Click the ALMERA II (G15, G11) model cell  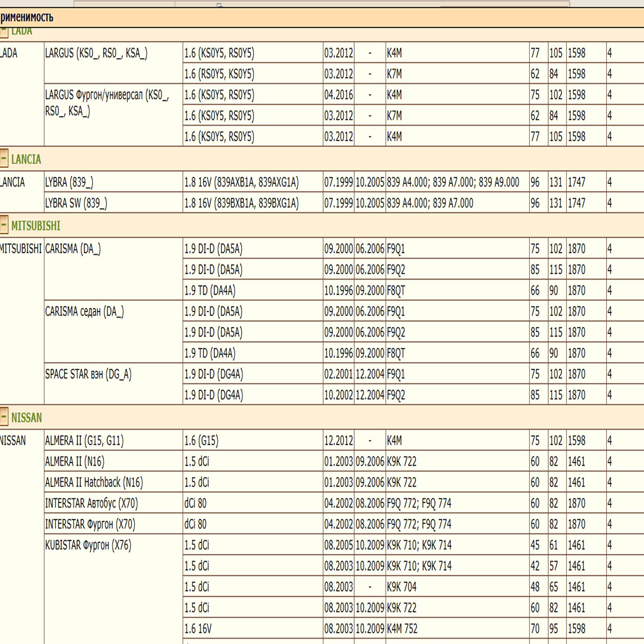click(x=85, y=441)
